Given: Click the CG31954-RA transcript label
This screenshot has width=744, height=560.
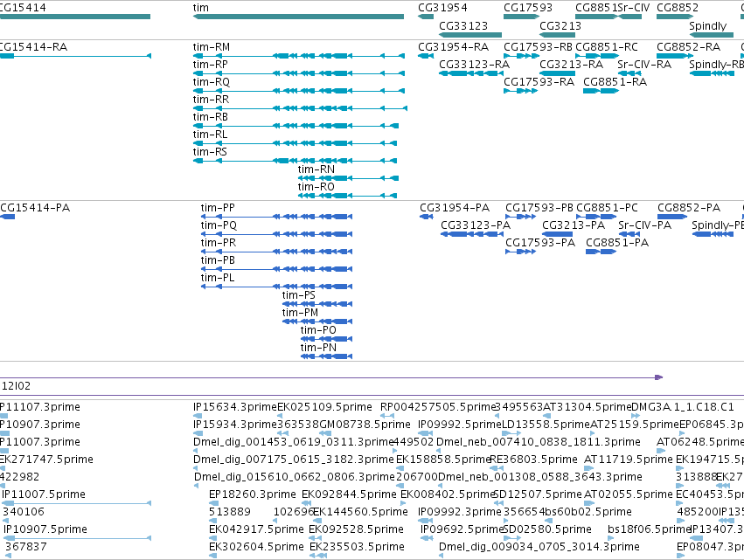Looking at the screenshot, I should (453, 47).
